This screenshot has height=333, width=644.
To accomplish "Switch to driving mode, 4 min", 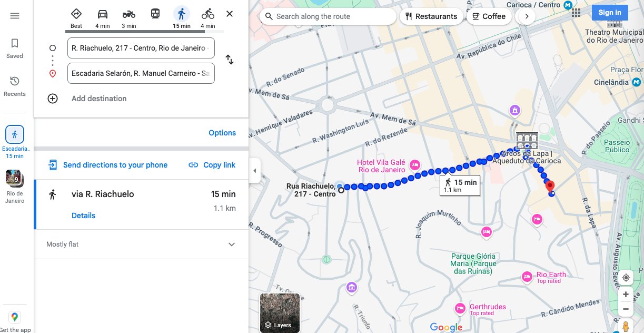I will (x=103, y=18).
